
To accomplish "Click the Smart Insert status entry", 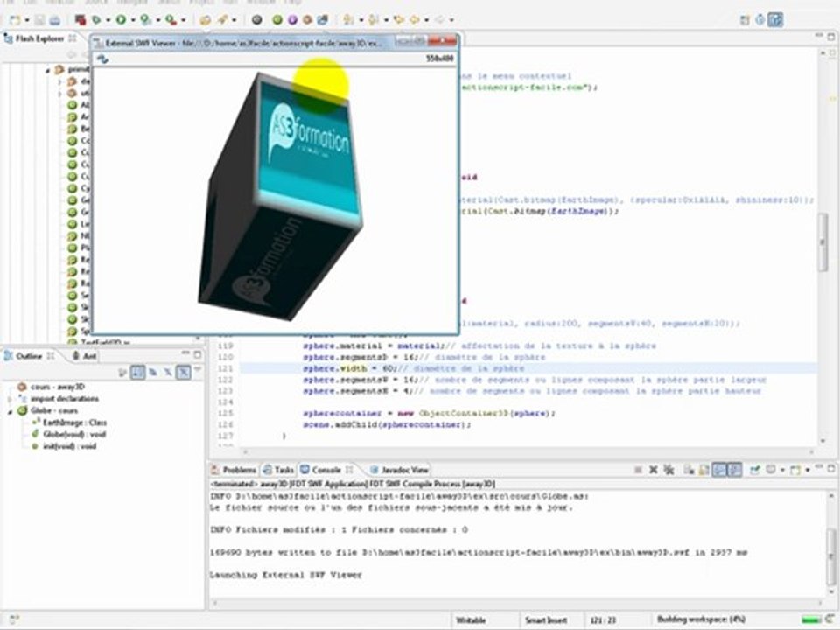I will [x=546, y=620].
